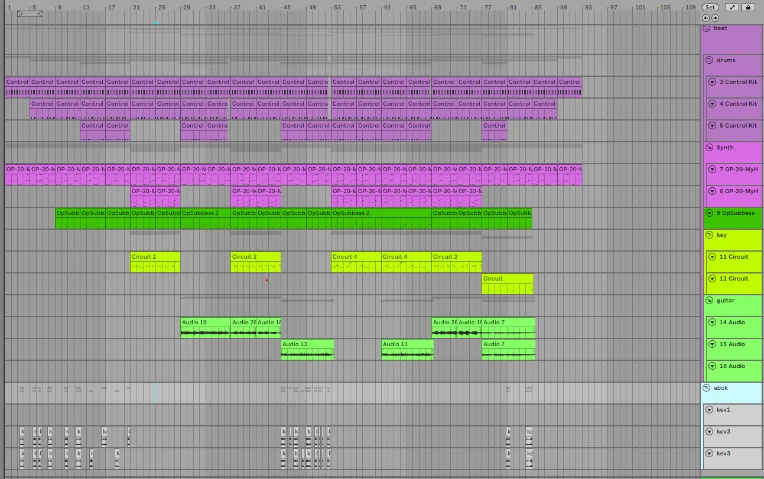Fold the key group track

point(708,235)
